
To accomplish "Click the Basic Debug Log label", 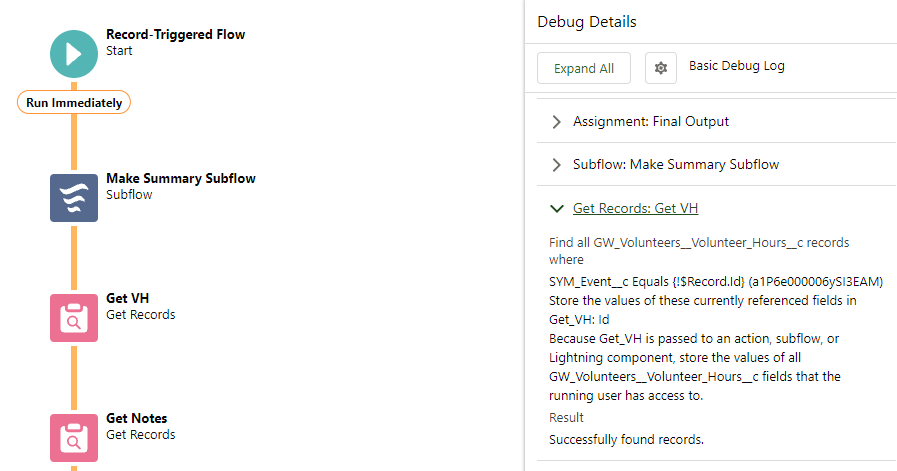I will click(x=736, y=66).
